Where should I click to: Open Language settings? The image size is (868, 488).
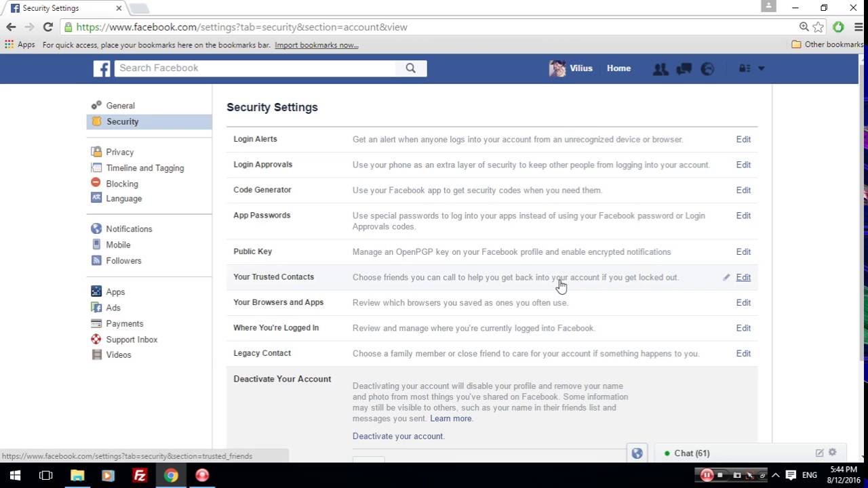(x=123, y=199)
